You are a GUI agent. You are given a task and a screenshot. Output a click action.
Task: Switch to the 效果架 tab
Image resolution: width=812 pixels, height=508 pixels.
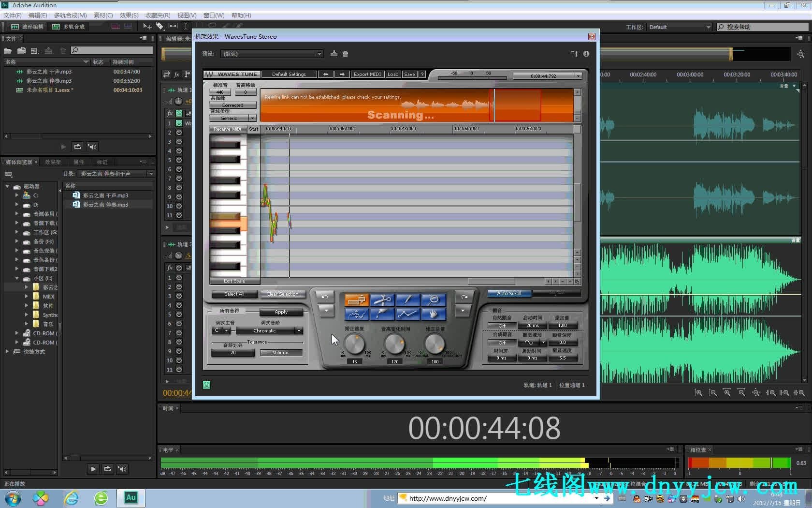[53, 162]
